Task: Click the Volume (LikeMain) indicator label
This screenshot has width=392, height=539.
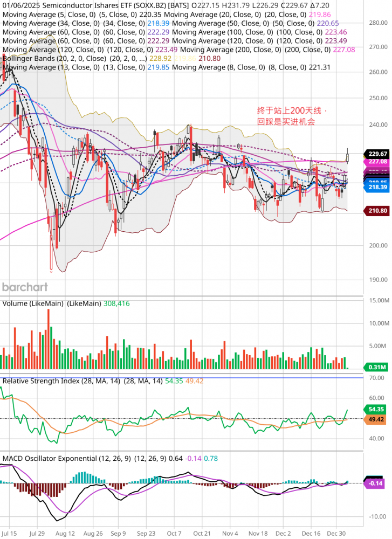Action: coord(33,303)
